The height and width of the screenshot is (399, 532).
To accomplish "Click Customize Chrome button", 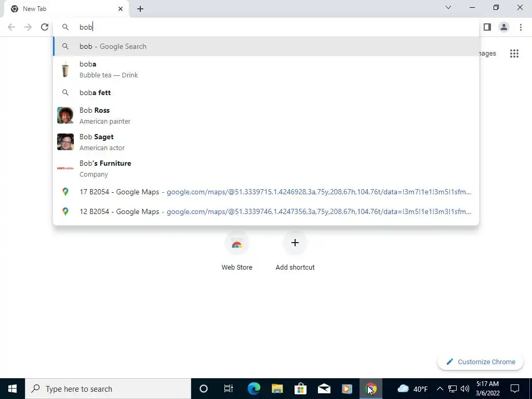I will (481, 362).
